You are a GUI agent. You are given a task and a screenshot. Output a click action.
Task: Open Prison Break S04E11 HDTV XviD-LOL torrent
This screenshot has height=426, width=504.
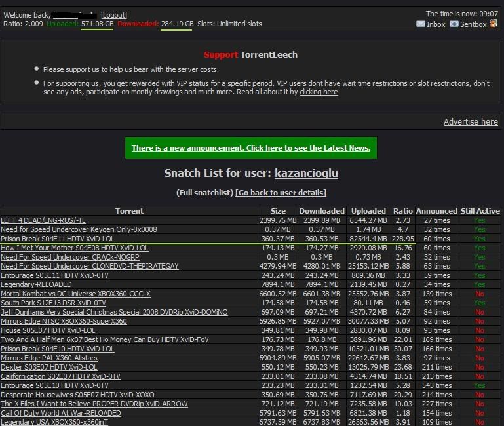click(x=58, y=239)
